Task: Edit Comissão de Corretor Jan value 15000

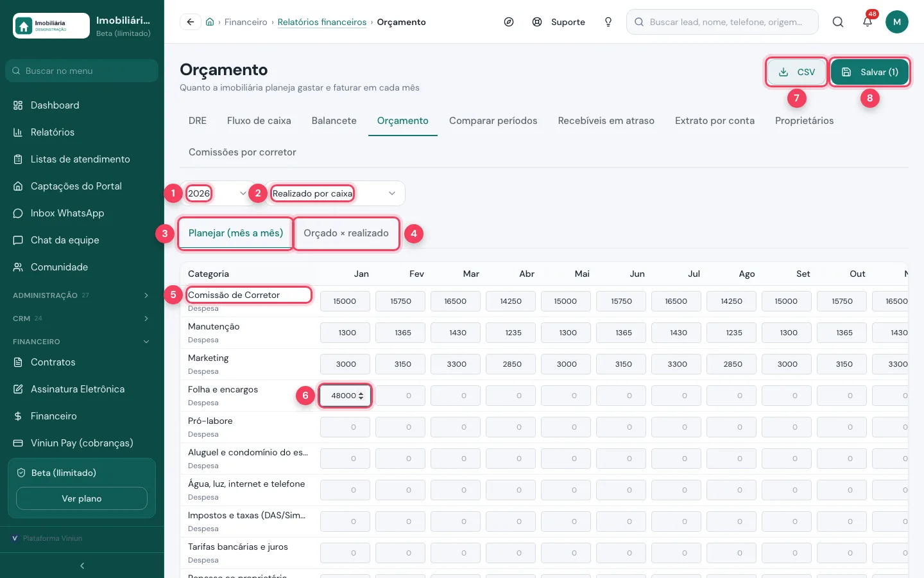Action: 345,301
